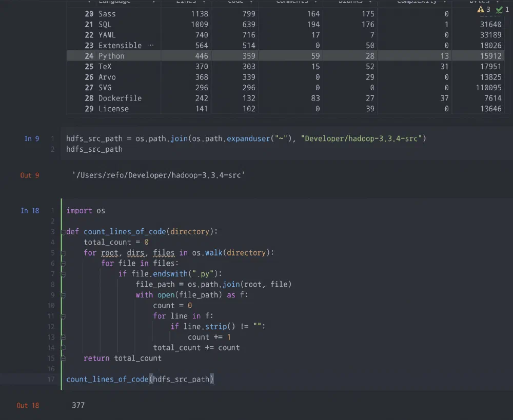Click the 'In 9' cell label
Image resolution: width=513 pixels, height=420 pixels.
[31, 138]
